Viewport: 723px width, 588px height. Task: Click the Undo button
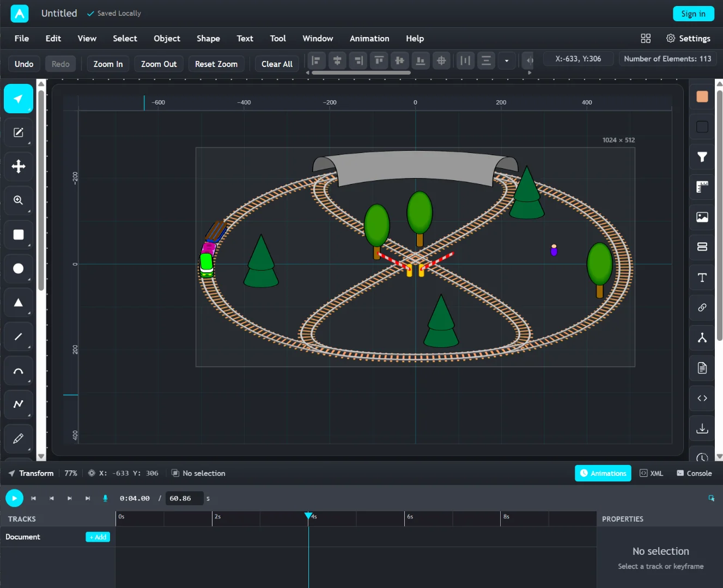[x=24, y=64]
